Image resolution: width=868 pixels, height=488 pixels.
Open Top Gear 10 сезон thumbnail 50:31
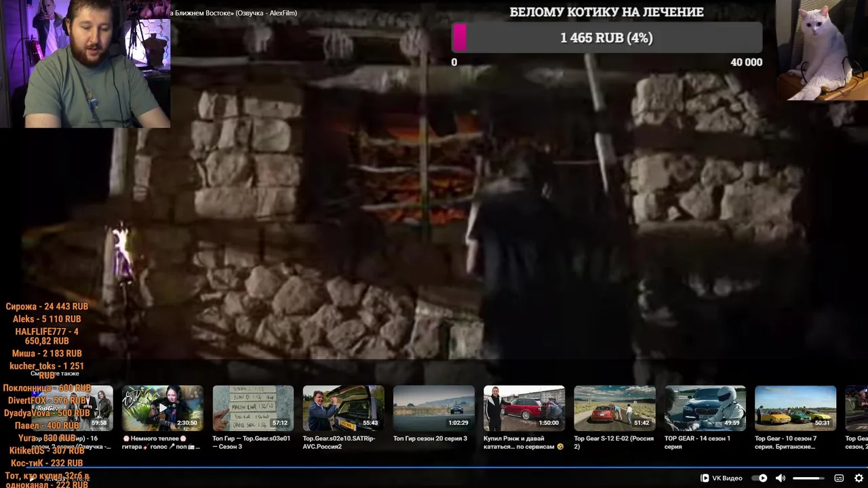795,408
